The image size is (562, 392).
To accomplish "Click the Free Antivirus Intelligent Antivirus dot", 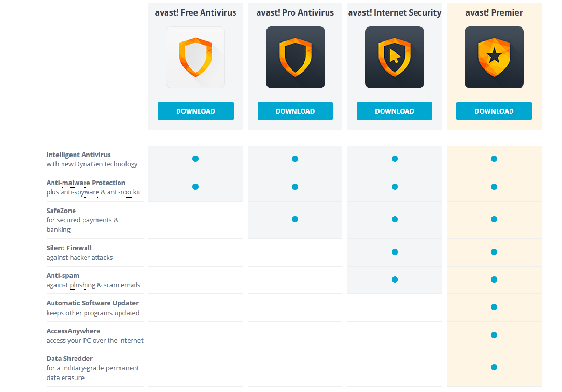I will 195,159.
